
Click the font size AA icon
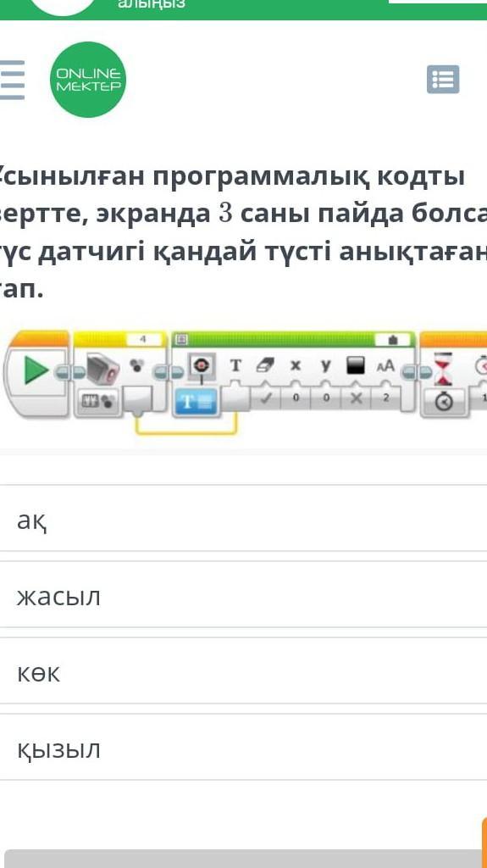(385, 365)
